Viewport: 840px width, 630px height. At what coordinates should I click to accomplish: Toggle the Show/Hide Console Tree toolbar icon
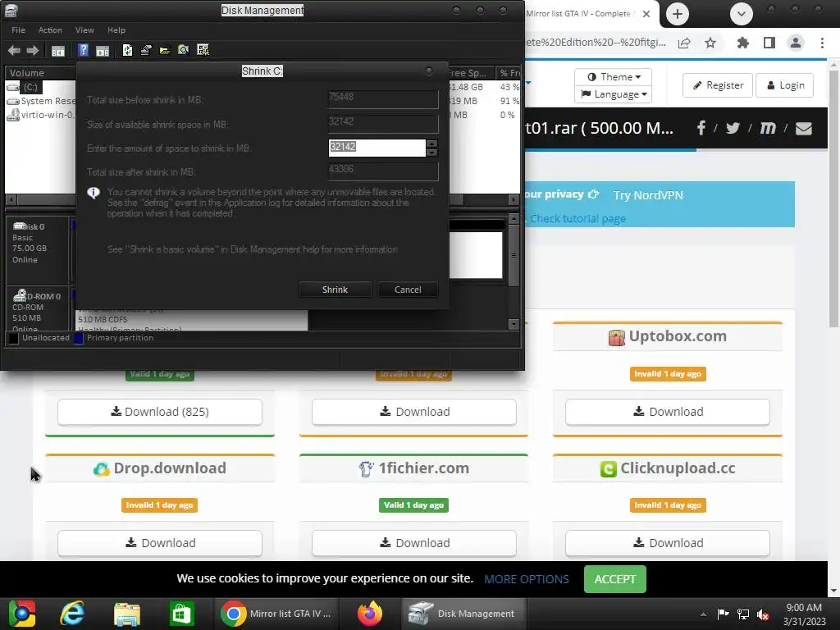click(58, 51)
